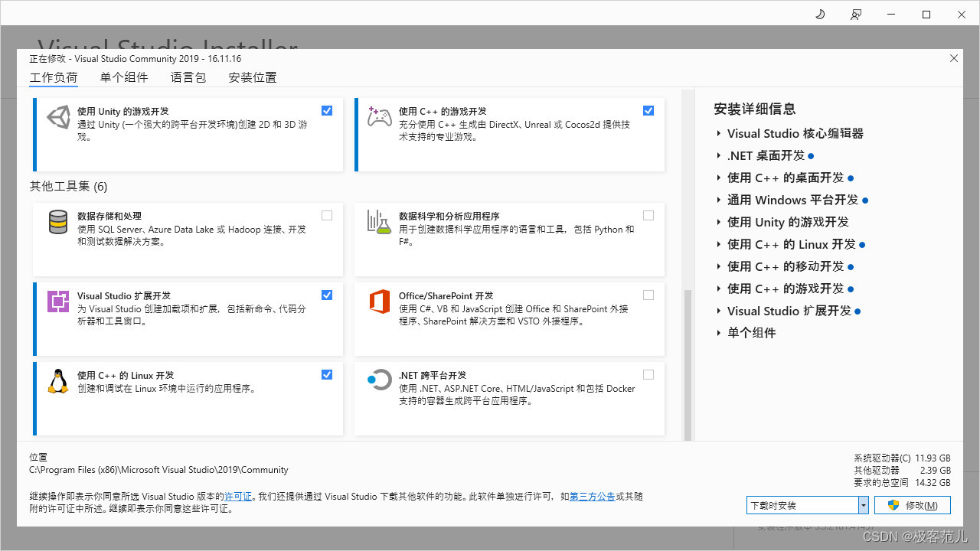Expand Visual Studio 扩展开发 details
This screenshot has width=980, height=551.
click(x=719, y=311)
